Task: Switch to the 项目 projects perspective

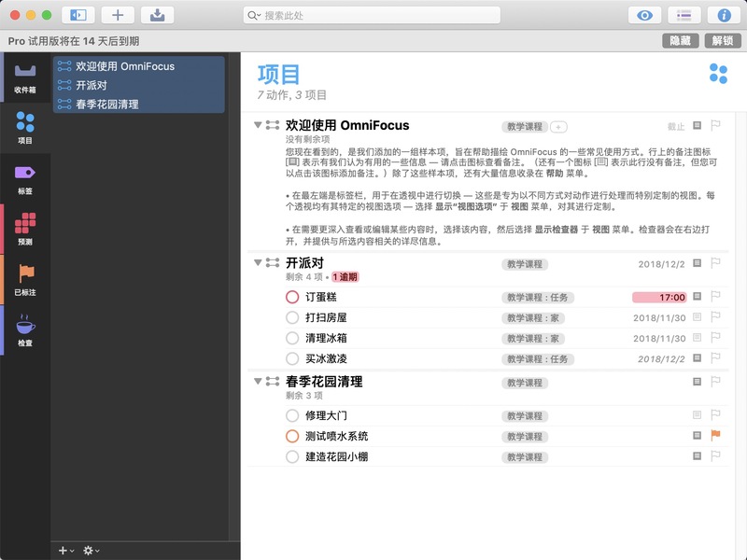Action: pyautogui.click(x=25, y=128)
